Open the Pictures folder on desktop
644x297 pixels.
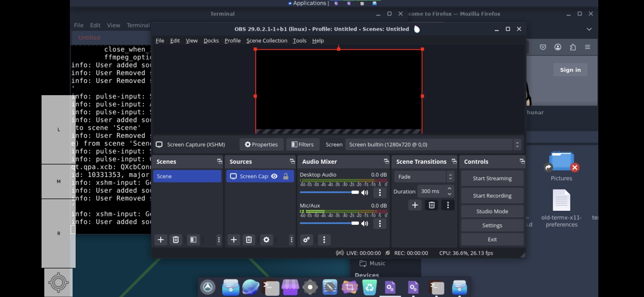pyautogui.click(x=561, y=166)
